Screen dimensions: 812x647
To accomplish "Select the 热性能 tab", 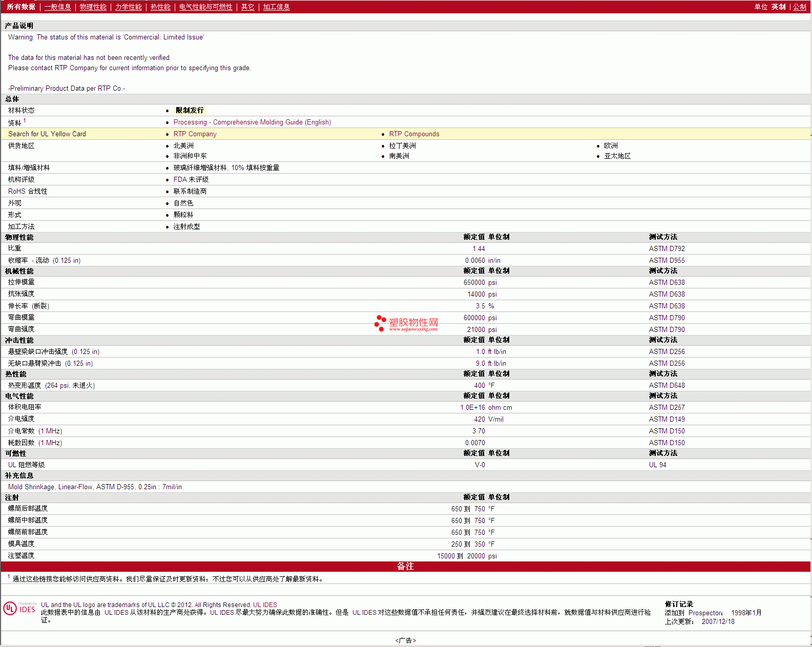I will 160,7.
